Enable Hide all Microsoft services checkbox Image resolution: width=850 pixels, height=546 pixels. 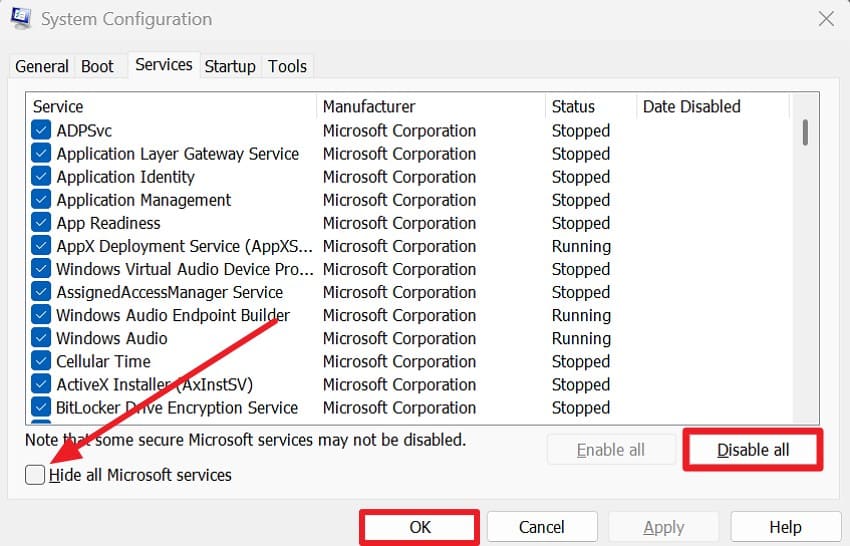pos(35,475)
